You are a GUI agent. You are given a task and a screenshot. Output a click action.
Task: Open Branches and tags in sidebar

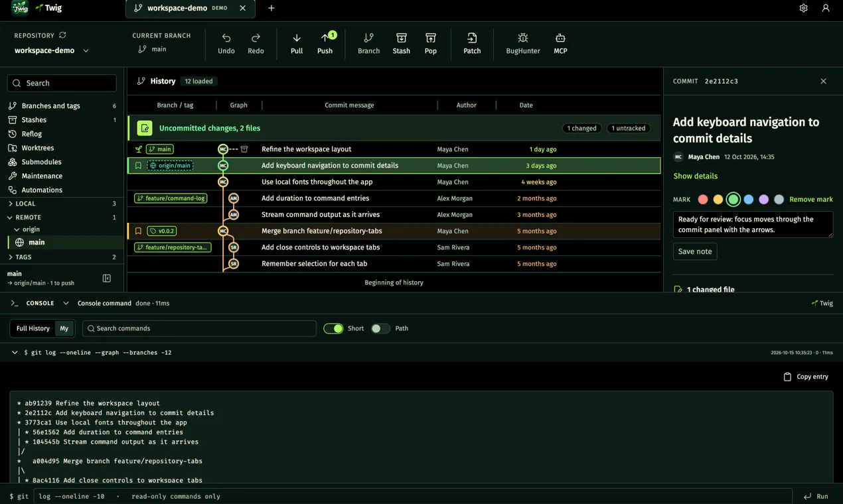click(x=62, y=106)
